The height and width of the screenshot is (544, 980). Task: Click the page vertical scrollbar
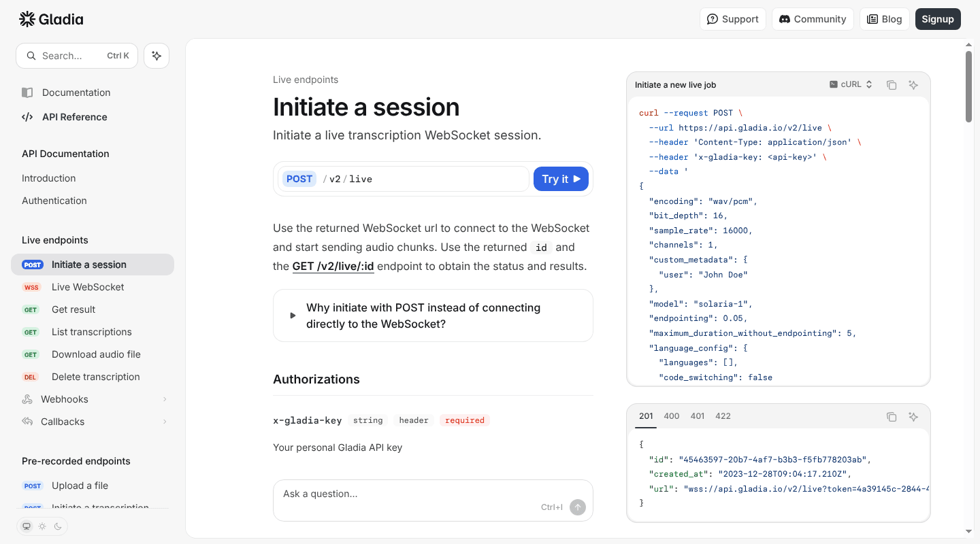coord(968,88)
